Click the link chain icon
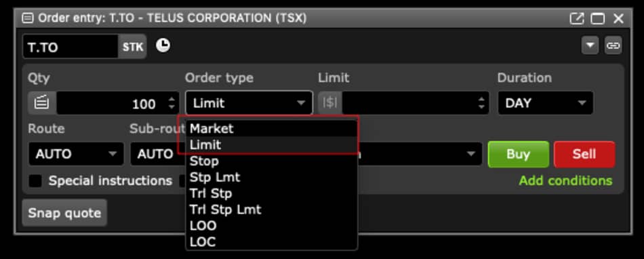The image size is (644, 259). point(613,45)
